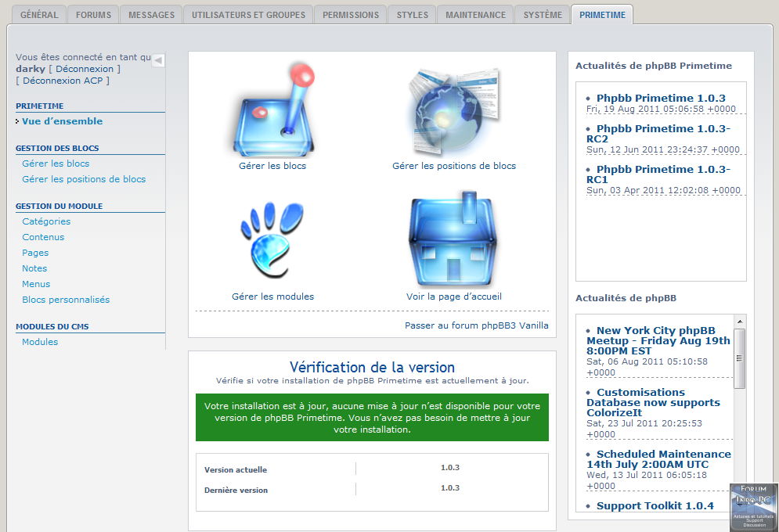Click the Wed, 13 Jul 2011 date
779x532 pixels.
coord(647,480)
